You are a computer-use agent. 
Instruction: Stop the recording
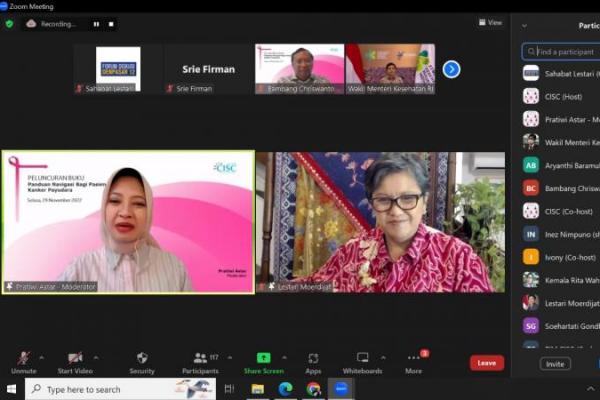pyautogui.click(x=110, y=23)
